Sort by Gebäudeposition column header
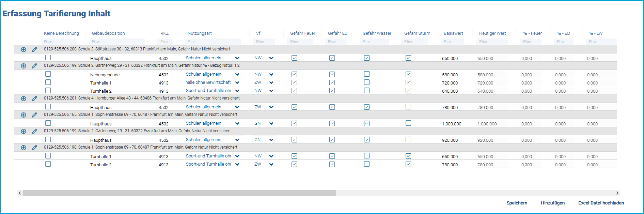This screenshot has width=644, height=214. 108,33
